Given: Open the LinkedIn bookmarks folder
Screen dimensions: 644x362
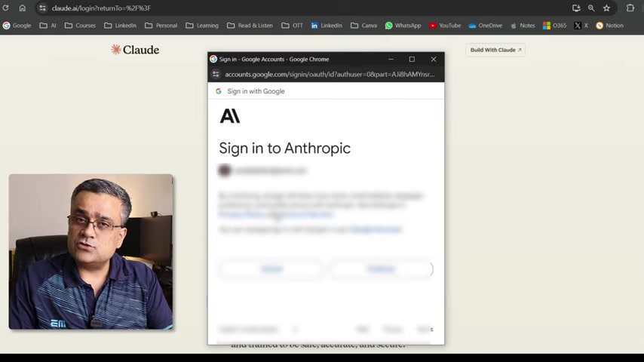Looking at the screenshot, I should (x=121, y=26).
